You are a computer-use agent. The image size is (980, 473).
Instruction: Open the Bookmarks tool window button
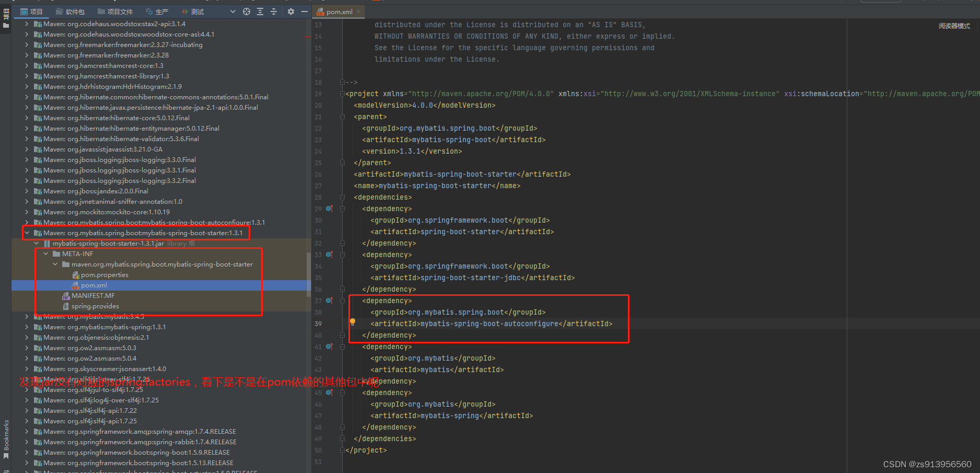(6, 435)
